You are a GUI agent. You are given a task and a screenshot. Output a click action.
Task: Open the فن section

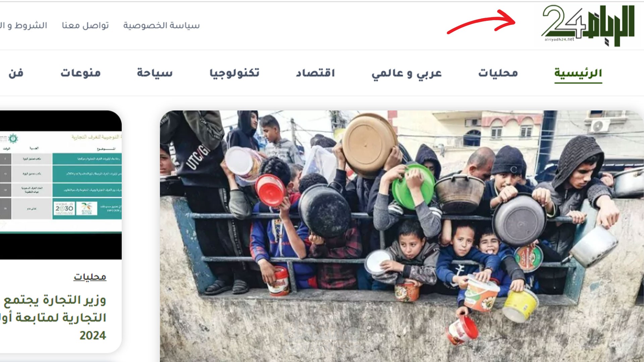pos(16,73)
